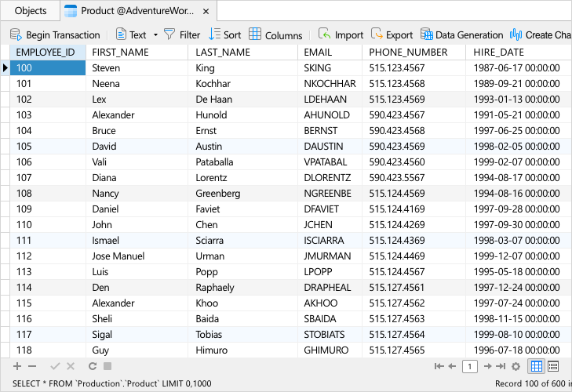572x392 pixels.
Task: Select the email cell 'AHUNOLD'
Action: 330,115
